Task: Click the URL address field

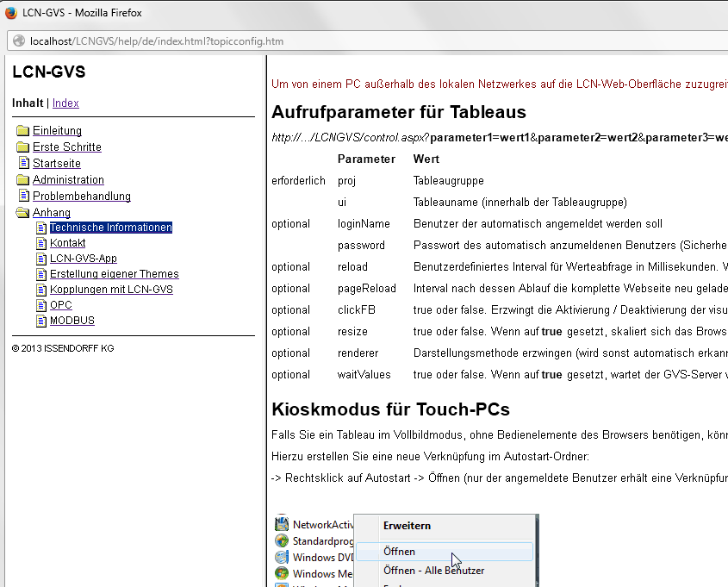Action: 345,41
